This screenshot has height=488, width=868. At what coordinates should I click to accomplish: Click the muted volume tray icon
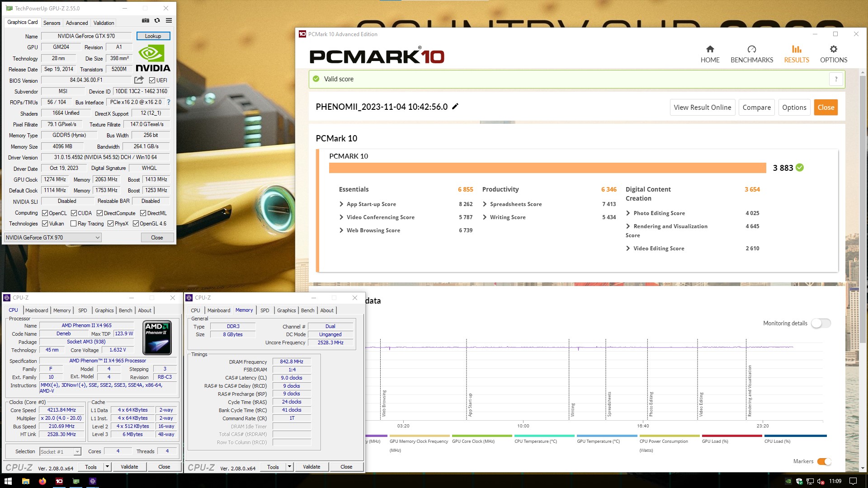pyautogui.click(x=821, y=481)
